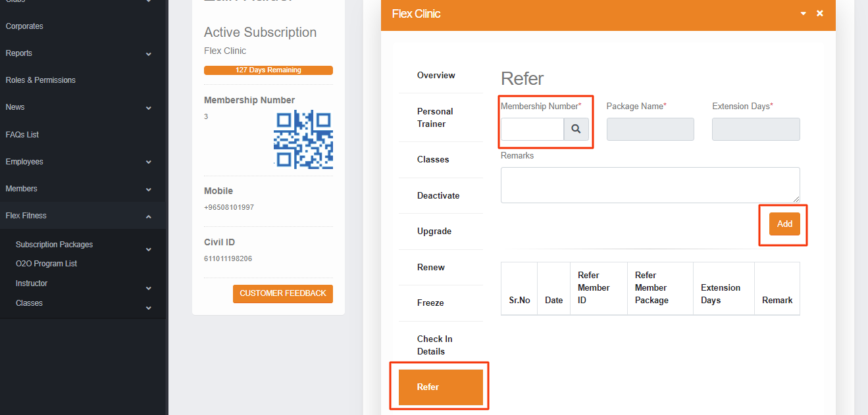Click in the Remarks text area

(650, 185)
